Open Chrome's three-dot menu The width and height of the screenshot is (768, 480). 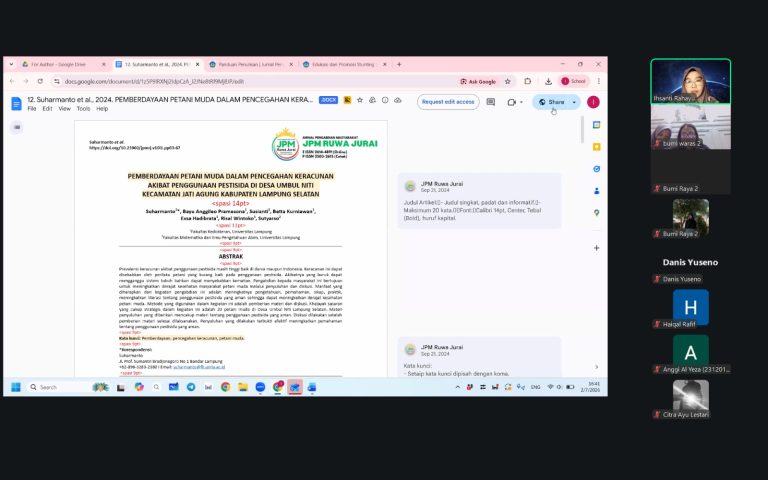coord(599,81)
